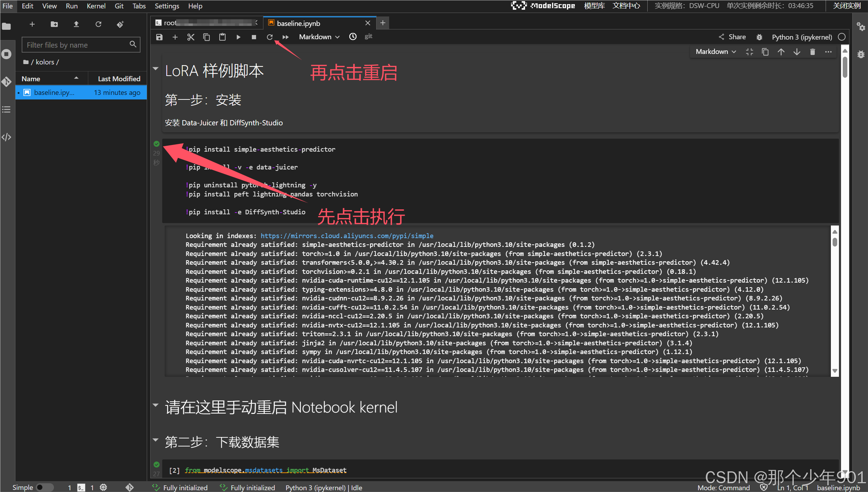Open the Settings menu
The height and width of the screenshot is (492, 868).
pyautogui.click(x=167, y=6)
